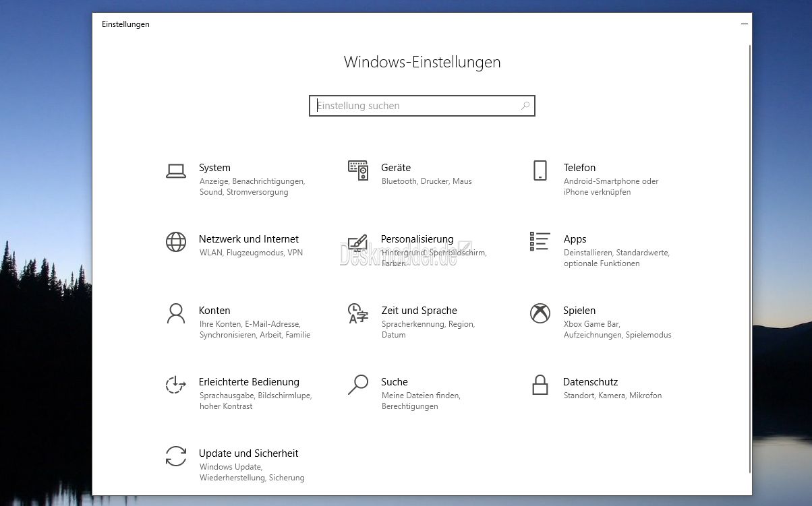Click 'Windows Update, Wiederherstellung, Sicherung' description

pyautogui.click(x=252, y=472)
